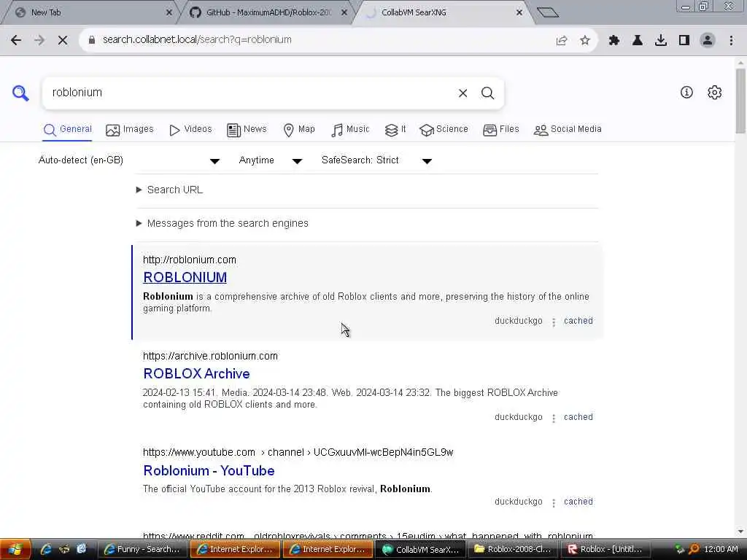Toggle the browser side panel icon

pos(684,41)
